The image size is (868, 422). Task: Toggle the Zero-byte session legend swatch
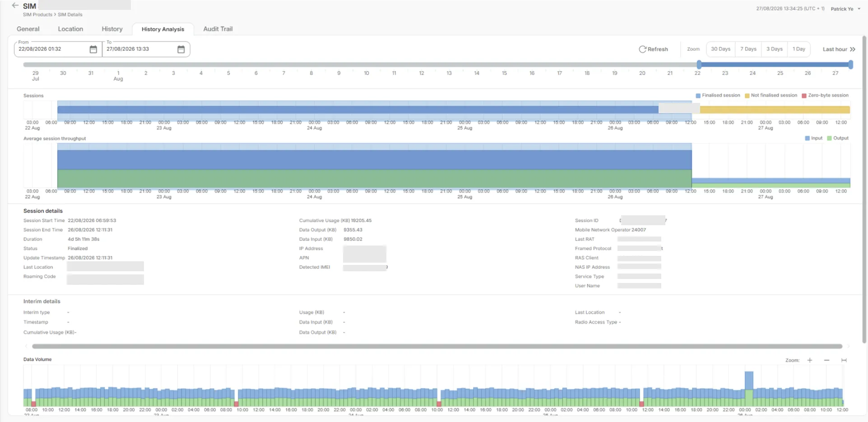[804, 96]
